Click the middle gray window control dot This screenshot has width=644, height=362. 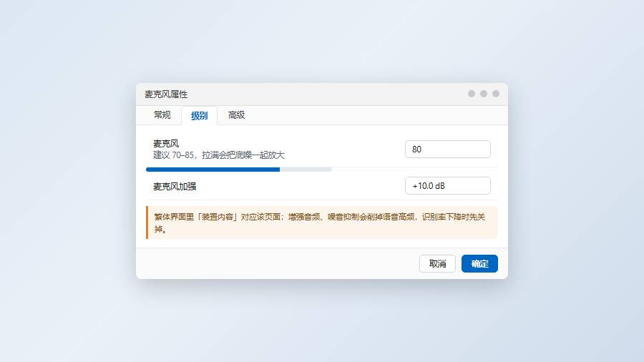click(x=484, y=94)
